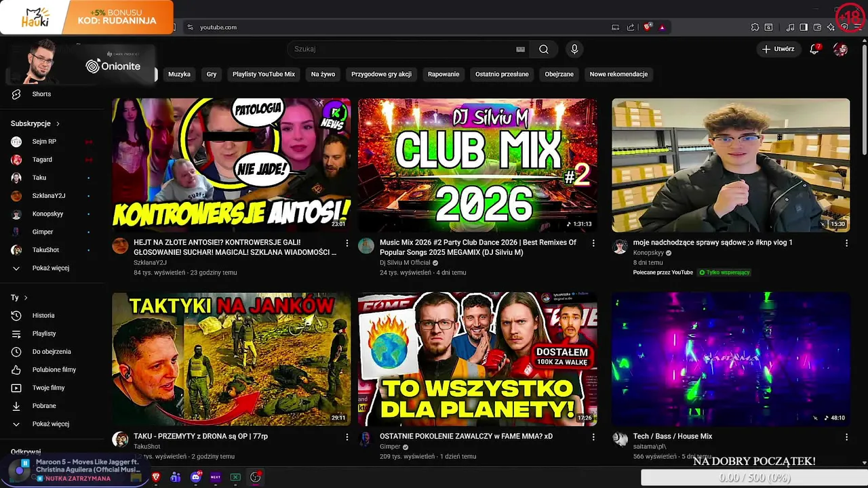Select the Rapowanie filter chip
Screen dimensions: 868x488
pos(443,75)
